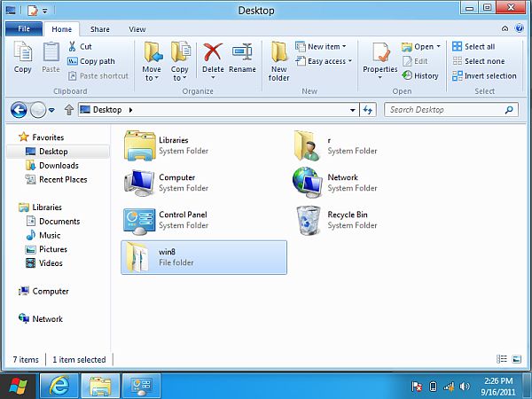
Task: Click Invert selection button
Action: pyautogui.click(x=483, y=75)
